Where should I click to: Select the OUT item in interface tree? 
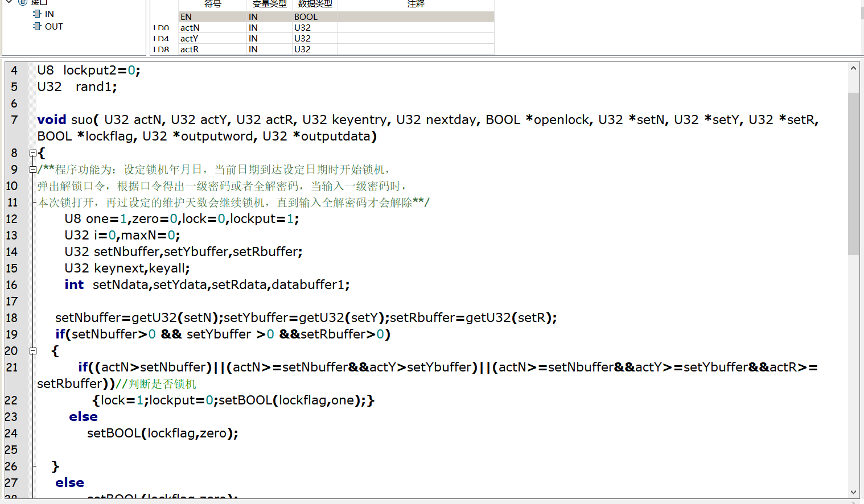(x=54, y=27)
